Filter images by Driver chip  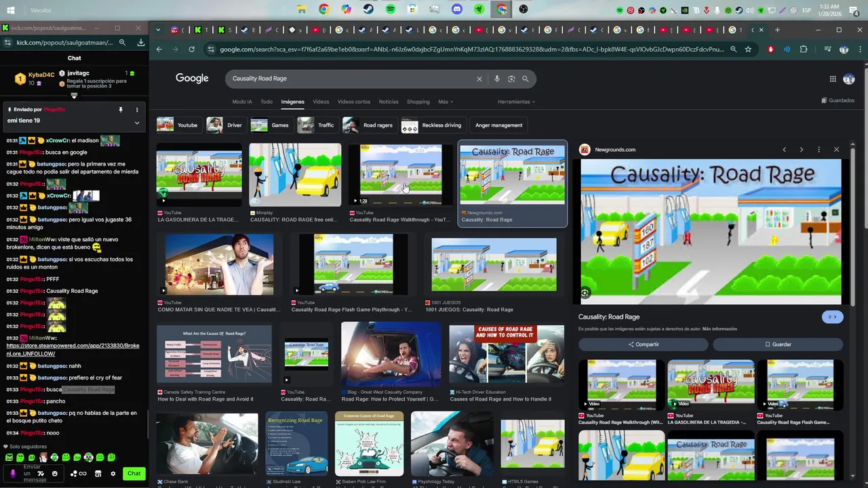pyautogui.click(x=225, y=125)
